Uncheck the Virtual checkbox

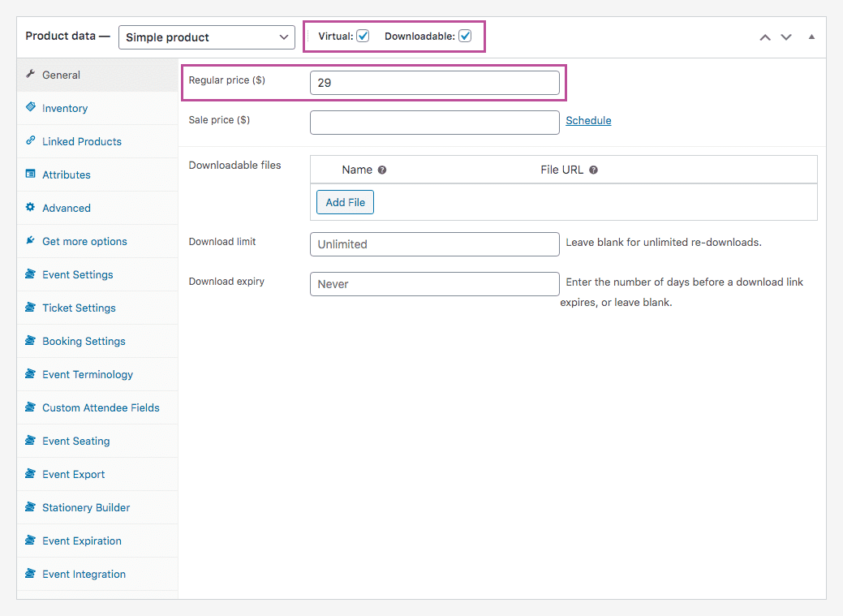(363, 37)
